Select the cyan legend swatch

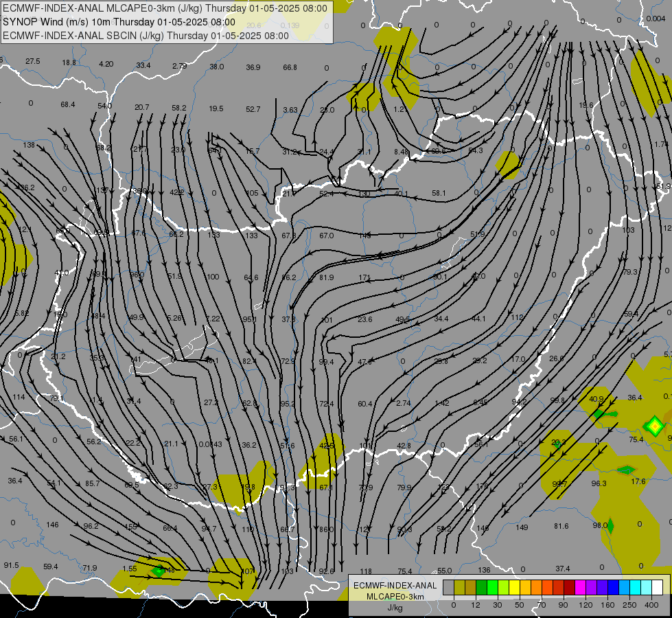coord(636,588)
